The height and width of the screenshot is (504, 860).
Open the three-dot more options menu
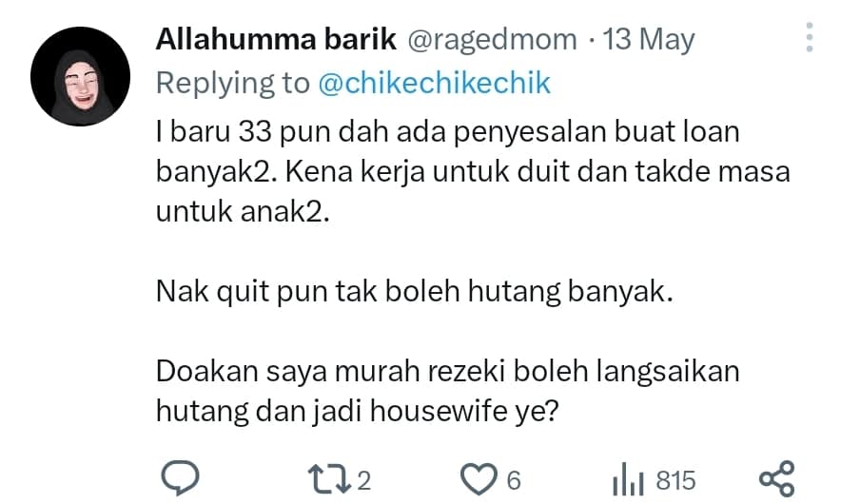point(810,37)
